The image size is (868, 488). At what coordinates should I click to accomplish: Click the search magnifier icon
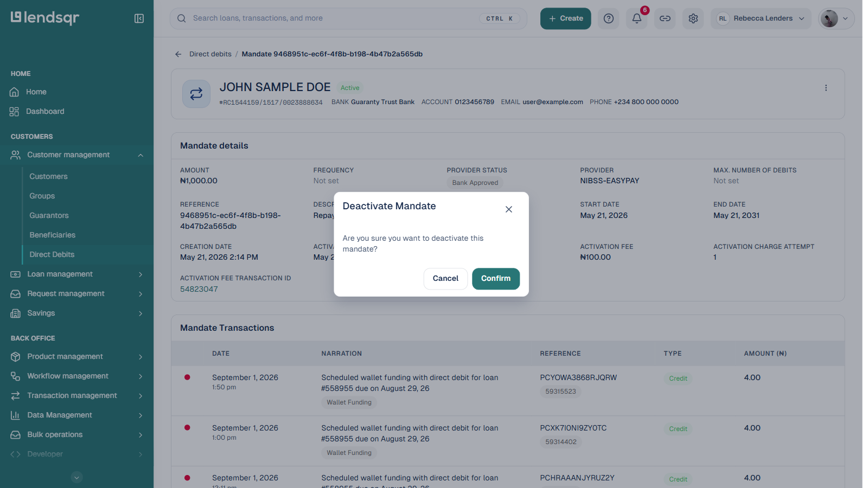pyautogui.click(x=182, y=18)
